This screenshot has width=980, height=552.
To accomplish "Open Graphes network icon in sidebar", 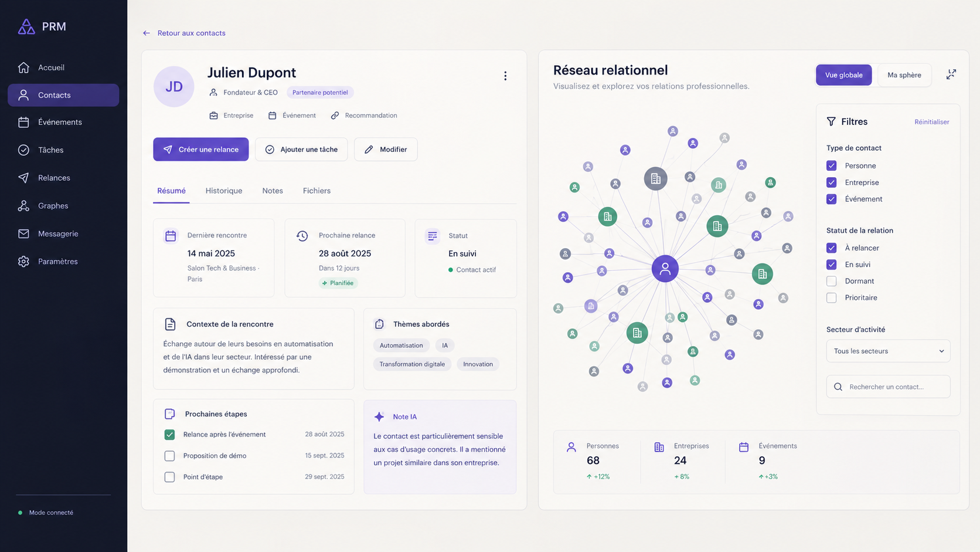I will (23, 206).
